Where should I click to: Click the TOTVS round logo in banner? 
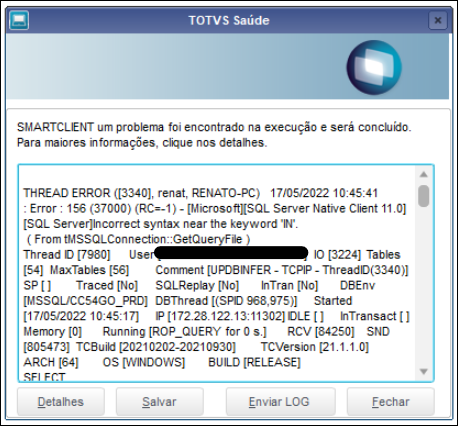(374, 68)
